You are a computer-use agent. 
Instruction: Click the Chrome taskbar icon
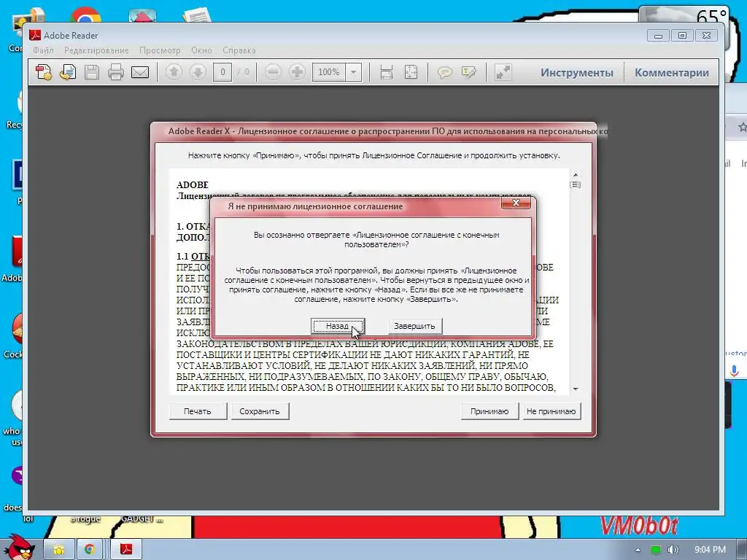(x=90, y=550)
